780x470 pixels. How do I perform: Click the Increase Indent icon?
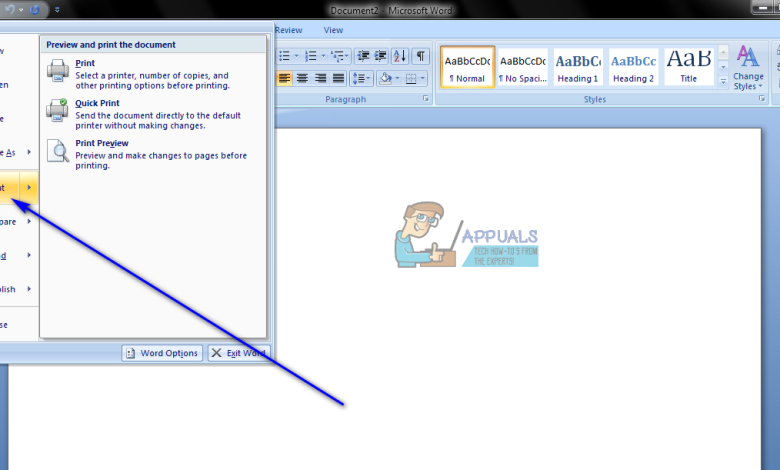[381, 56]
